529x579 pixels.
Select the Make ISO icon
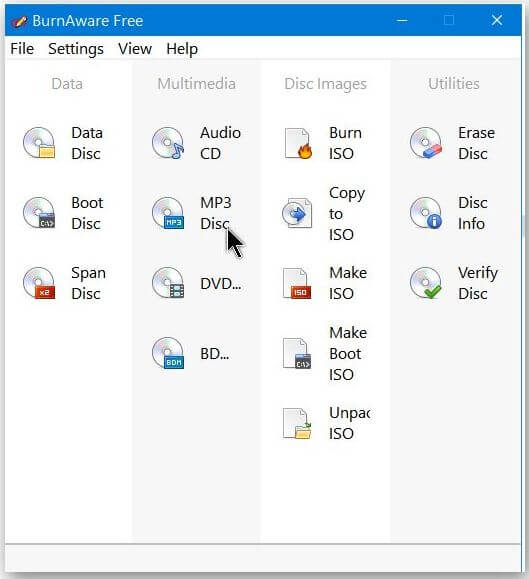tap(297, 283)
